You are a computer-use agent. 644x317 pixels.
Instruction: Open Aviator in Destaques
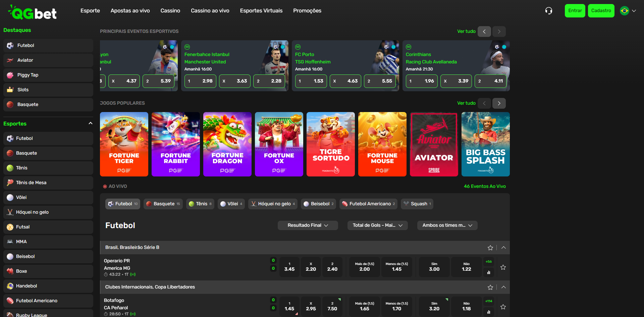click(x=48, y=60)
